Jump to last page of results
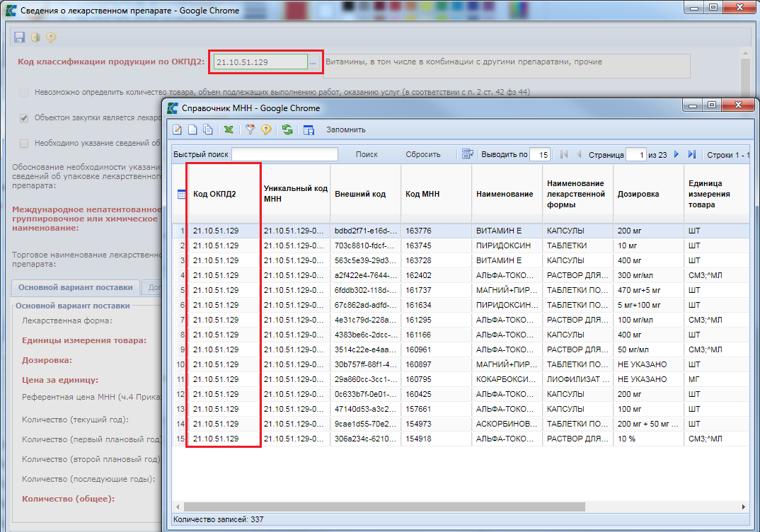Image resolution: width=760 pixels, height=532 pixels. 691,154
